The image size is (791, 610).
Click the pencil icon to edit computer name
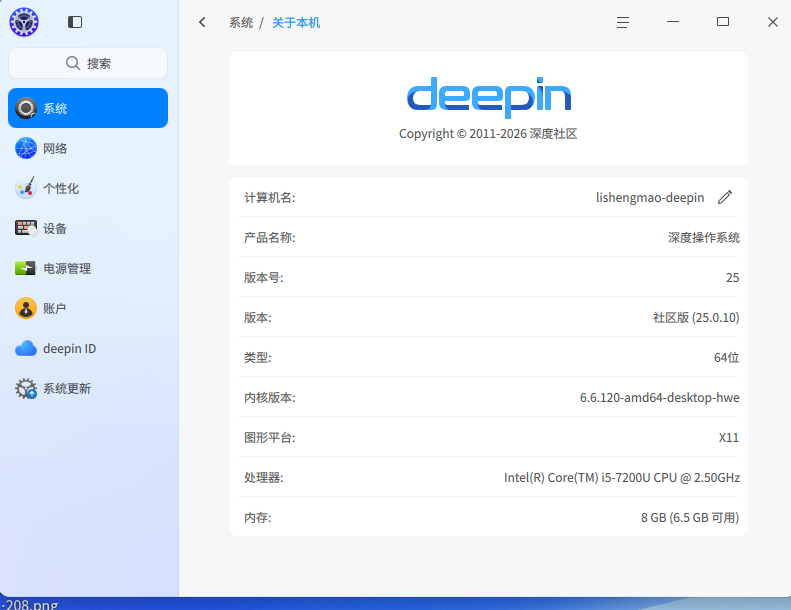[x=725, y=197]
